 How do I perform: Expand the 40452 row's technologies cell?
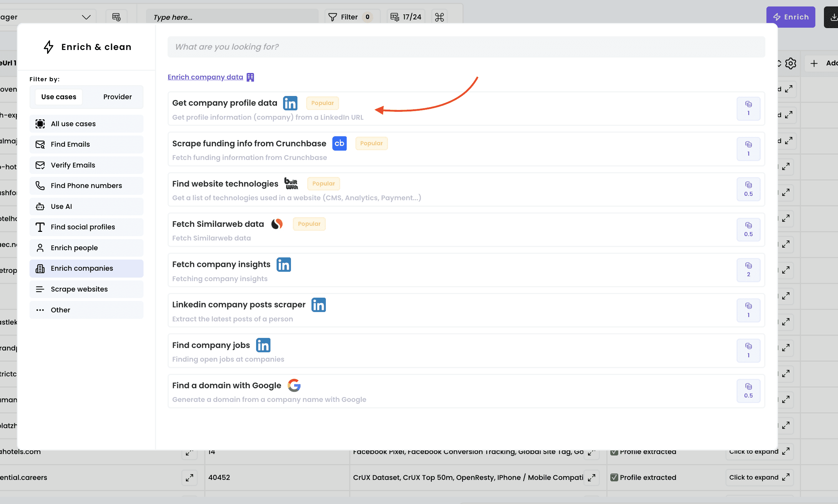[591, 477]
